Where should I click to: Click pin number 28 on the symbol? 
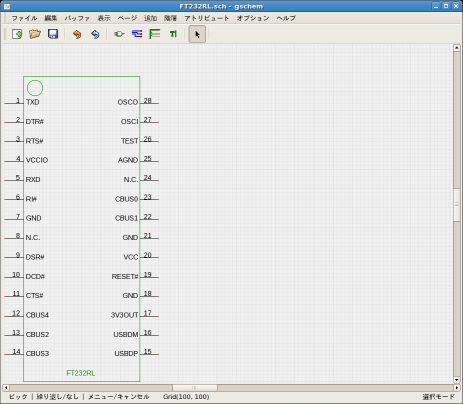147,100
